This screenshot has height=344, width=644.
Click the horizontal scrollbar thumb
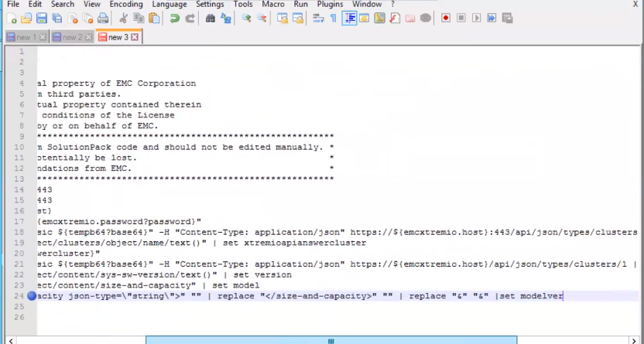coord(331,340)
